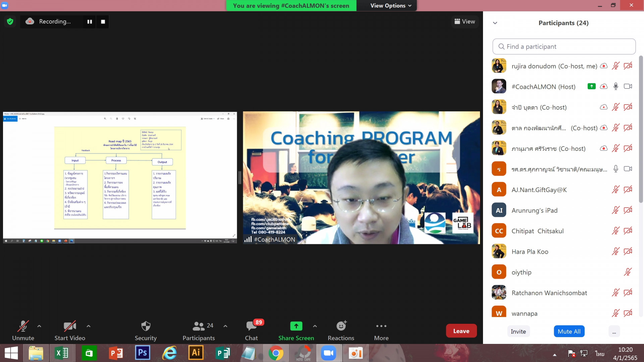This screenshot has height=362, width=644.
Task: Click the Invite button
Action: coord(518,331)
